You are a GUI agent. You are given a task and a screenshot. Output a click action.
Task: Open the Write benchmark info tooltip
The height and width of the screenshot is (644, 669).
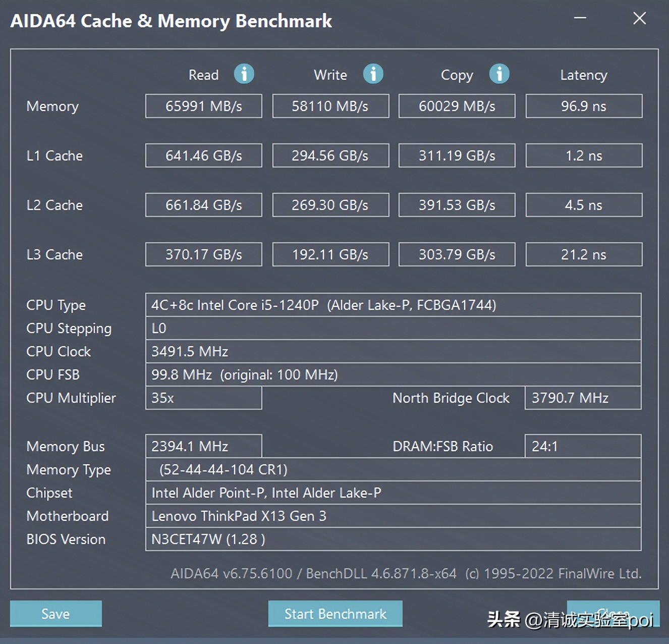coord(373,74)
